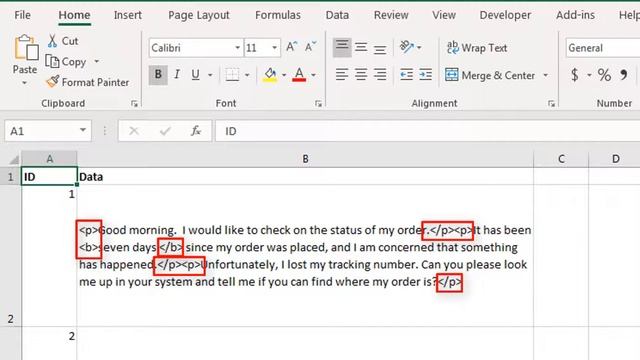
Task: Click Merge & Center button
Action: click(490, 75)
